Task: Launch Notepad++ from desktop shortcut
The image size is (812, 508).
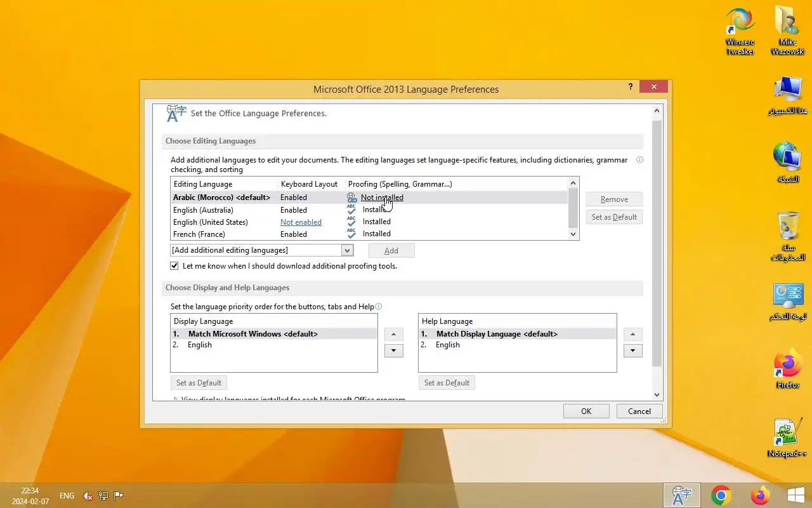Action: click(x=787, y=438)
